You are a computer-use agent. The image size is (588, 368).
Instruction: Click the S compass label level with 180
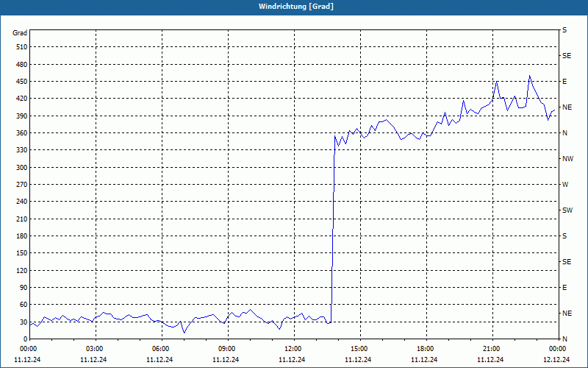(564, 236)
